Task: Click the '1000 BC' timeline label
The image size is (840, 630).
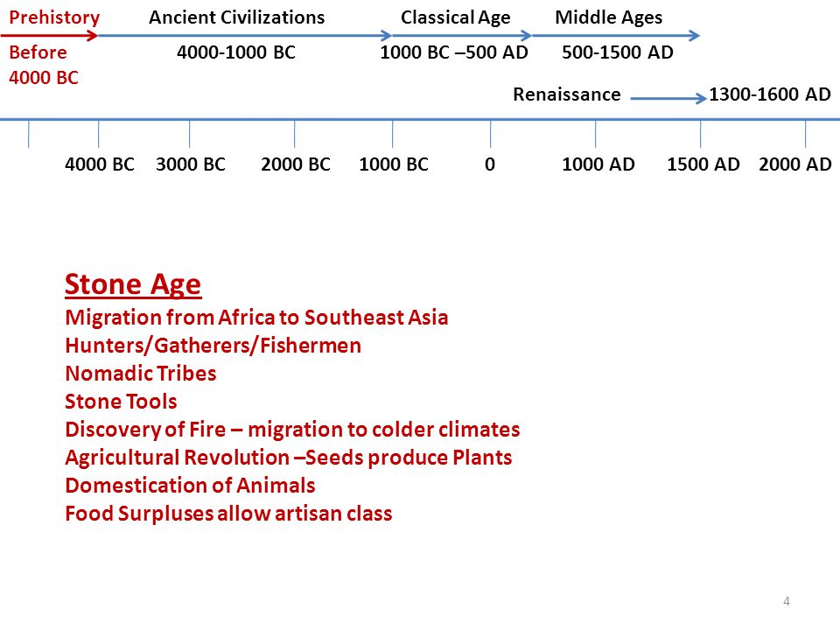Action: click(x=394, y=164)
